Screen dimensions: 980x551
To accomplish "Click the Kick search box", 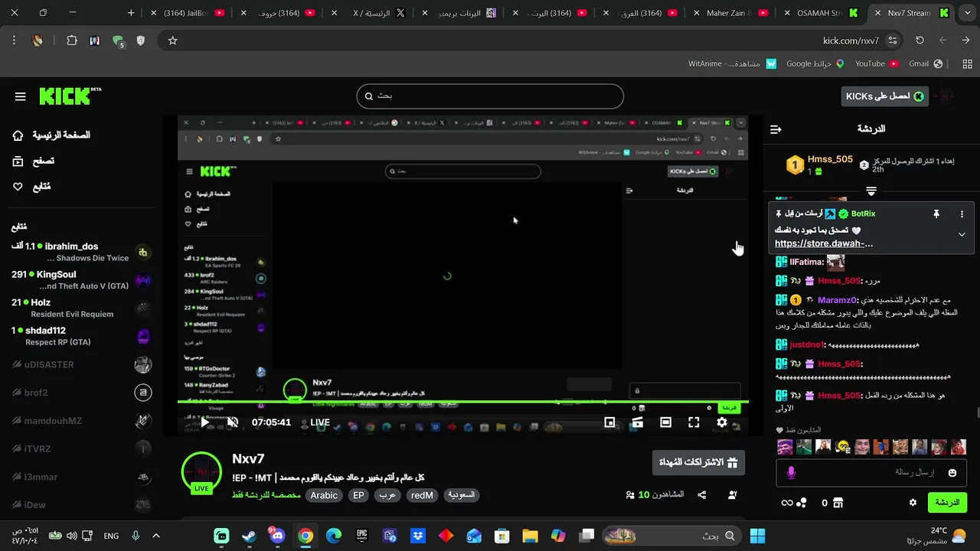I will tap(490, 96).
